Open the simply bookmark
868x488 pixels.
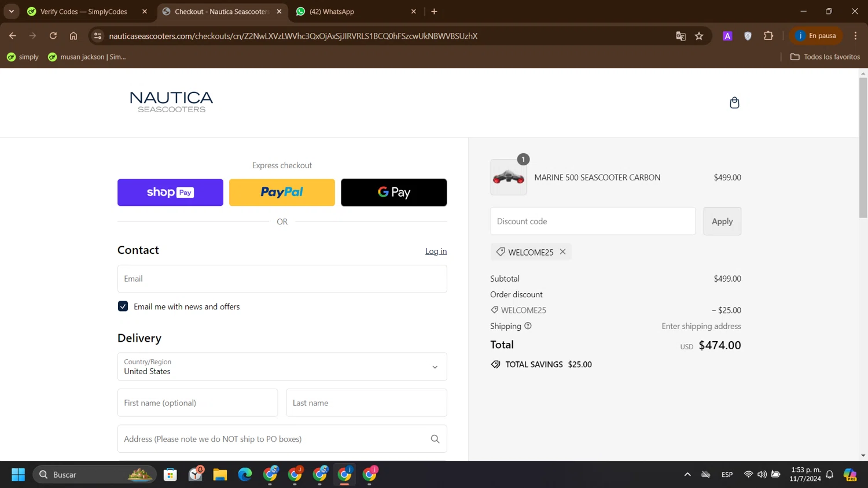[x=23, y=57]
